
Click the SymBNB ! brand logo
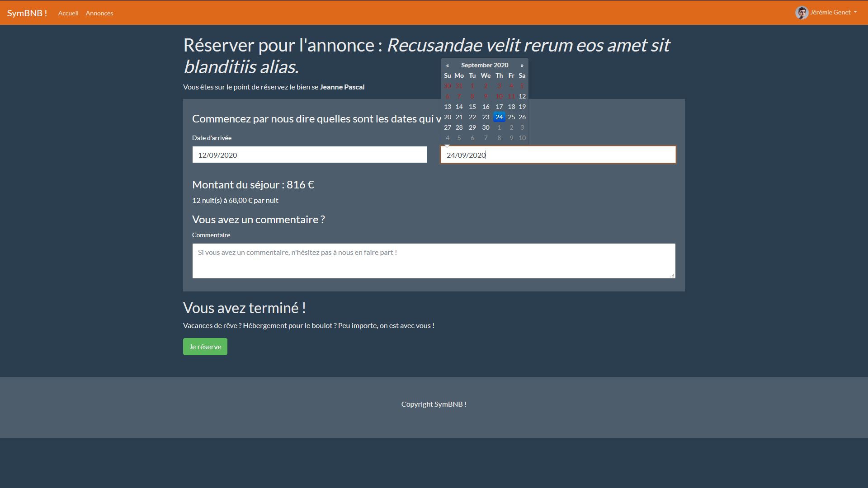[27, 13]
